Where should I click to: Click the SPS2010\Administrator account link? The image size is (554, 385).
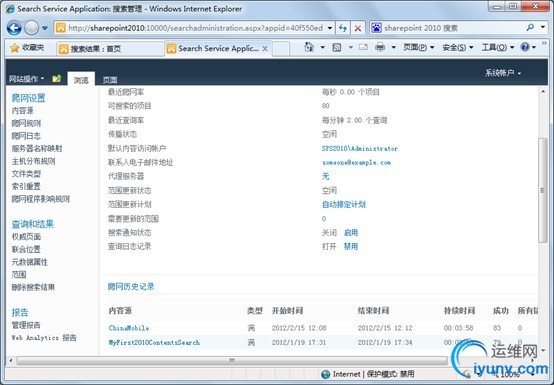click(x=360, y=149)
